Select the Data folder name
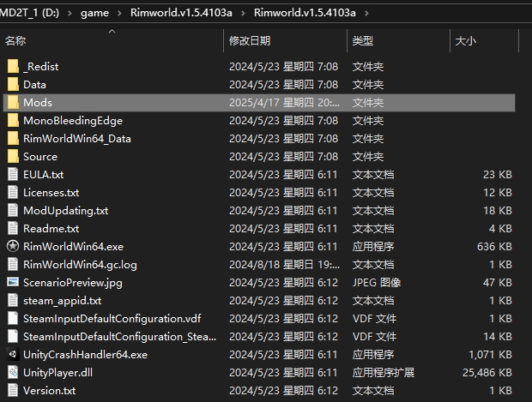 [34, 84]
